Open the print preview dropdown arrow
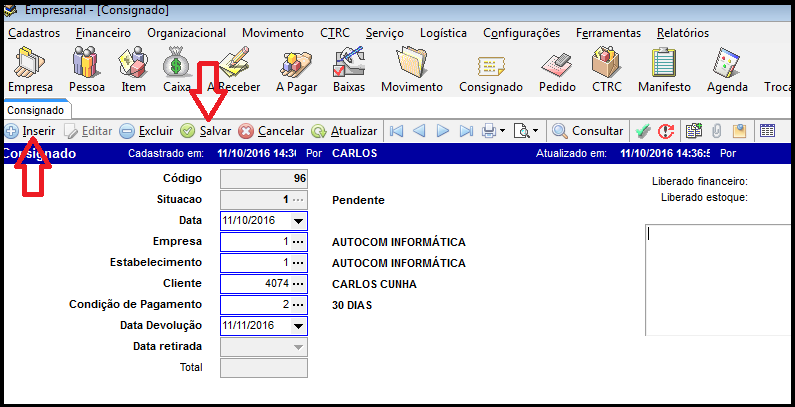 pyautogui.click(x=535, y=131)
